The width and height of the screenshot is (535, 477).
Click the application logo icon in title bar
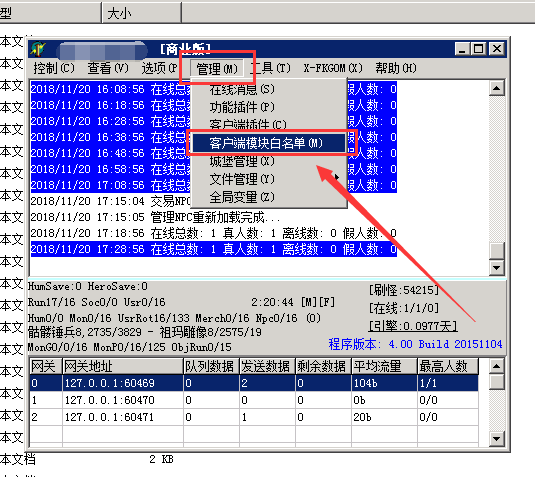pyautogui.click(x=37, y=49)
